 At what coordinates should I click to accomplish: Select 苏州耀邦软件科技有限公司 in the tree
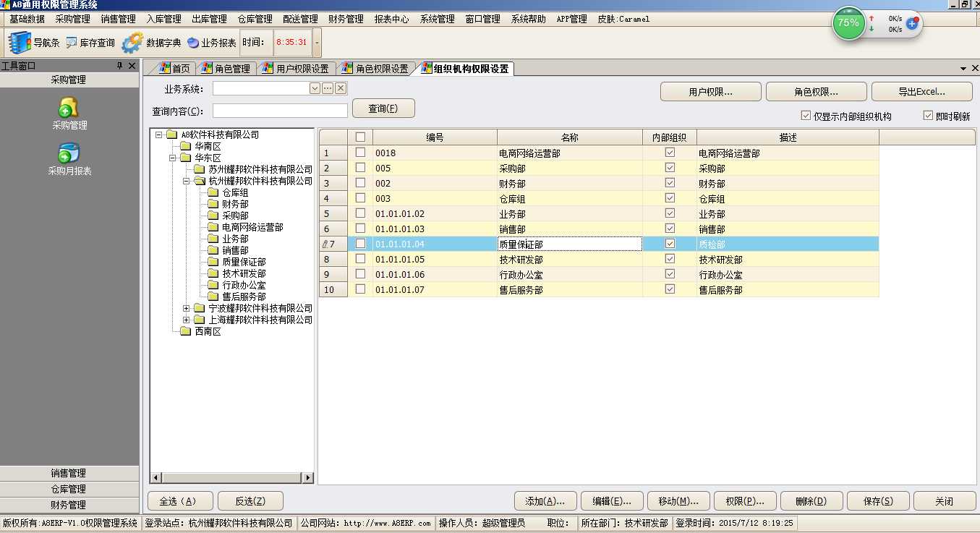click(260, 169)
